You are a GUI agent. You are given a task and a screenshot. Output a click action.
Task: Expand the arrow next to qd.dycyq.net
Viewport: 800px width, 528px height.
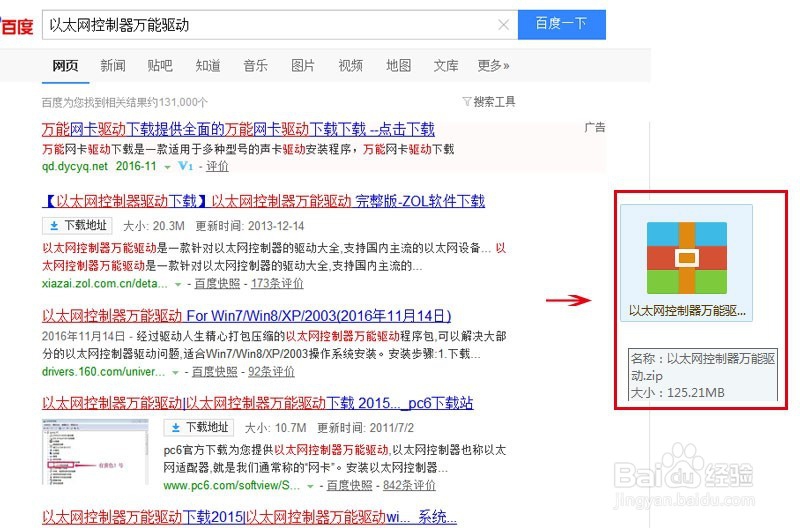[x=167, y=167]
